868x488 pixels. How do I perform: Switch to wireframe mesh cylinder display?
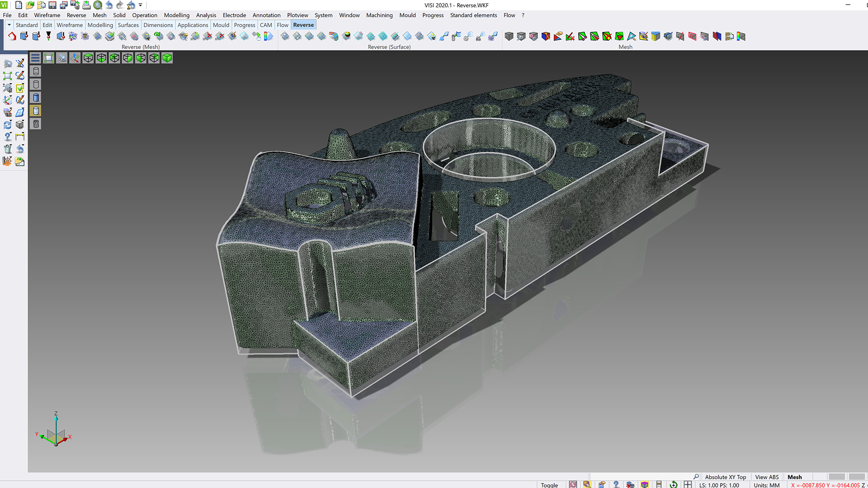[36, 124]
